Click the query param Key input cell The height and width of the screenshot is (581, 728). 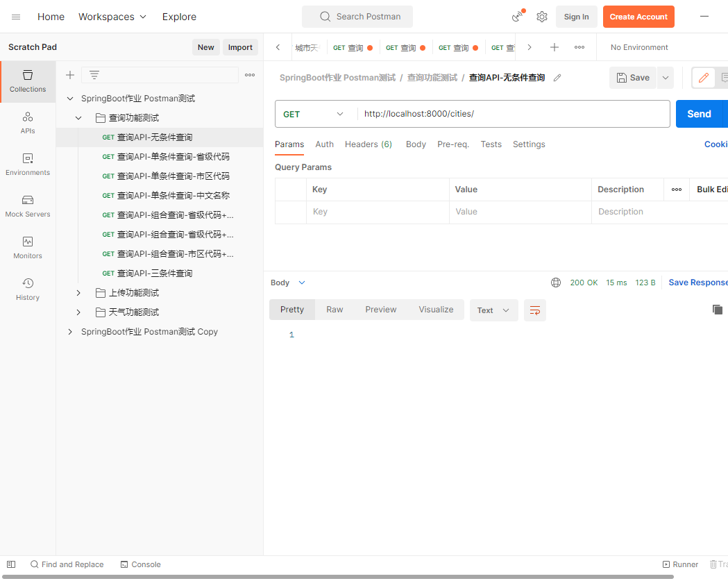[378, 212]
